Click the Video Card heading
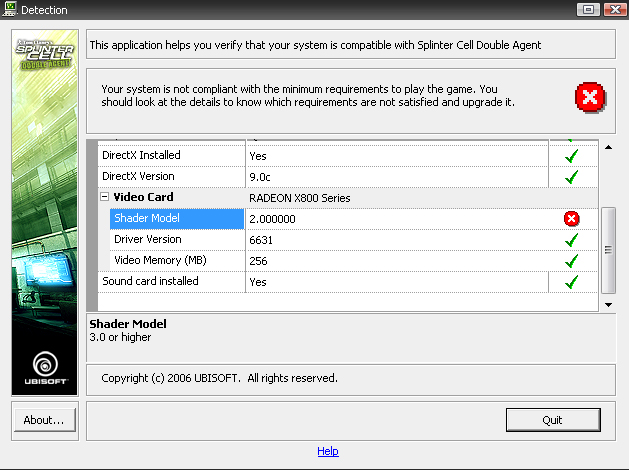The width and height of the screenshot is (629, 470). 143,197
